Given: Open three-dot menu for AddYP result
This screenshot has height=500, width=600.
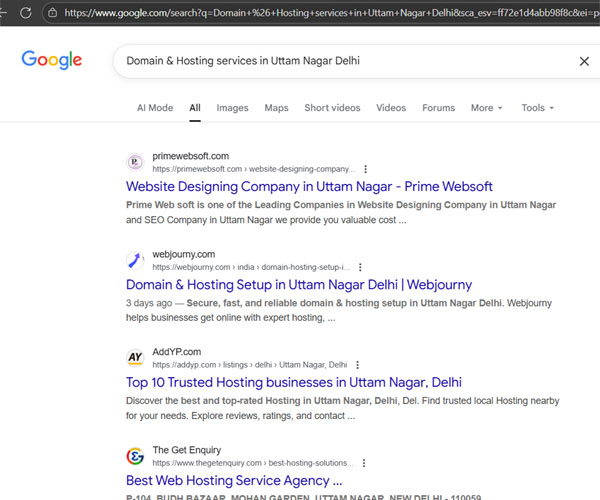Looking at the screenshot, I should tap(358, 365).
